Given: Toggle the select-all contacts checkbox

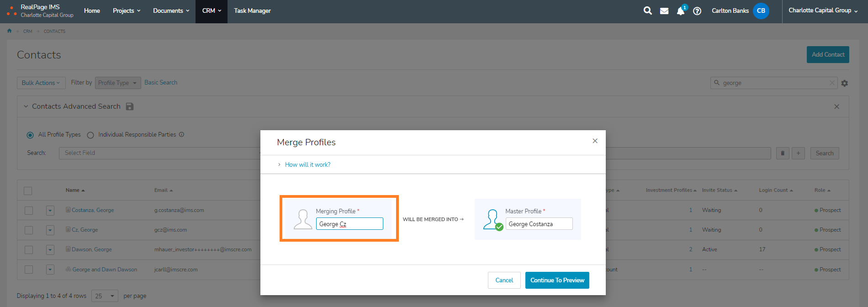Looking at the screenshot, I should tap(28, 191).
